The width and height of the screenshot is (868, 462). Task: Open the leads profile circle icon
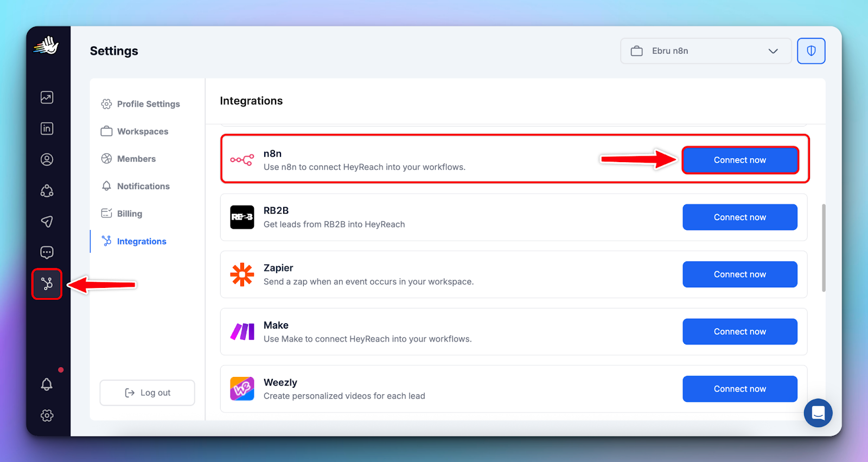coord(47,159)
